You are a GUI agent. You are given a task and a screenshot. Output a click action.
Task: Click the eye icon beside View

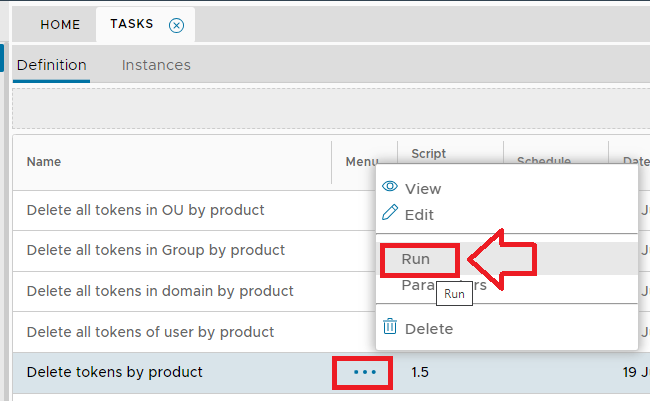[x=390, y=187]
